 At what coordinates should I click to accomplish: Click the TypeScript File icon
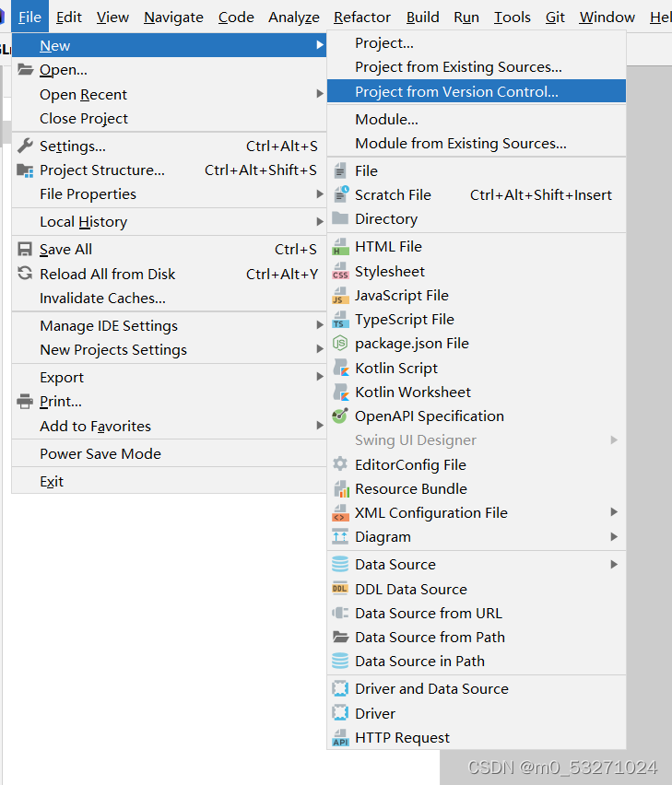(340, 320)
